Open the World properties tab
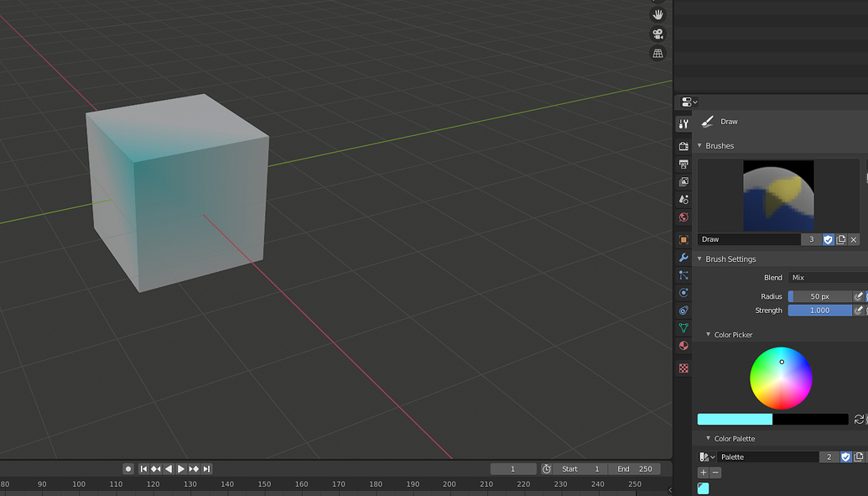 683,217
